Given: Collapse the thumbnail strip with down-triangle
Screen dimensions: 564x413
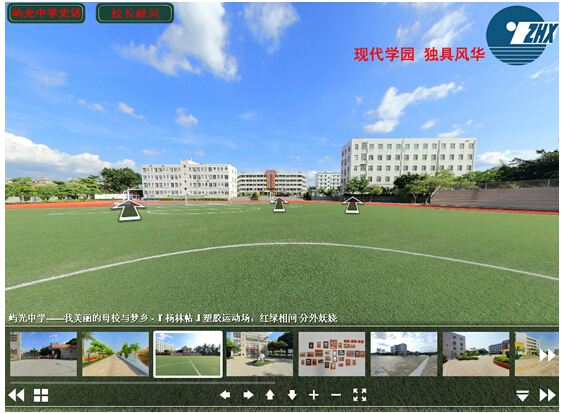Looking at the screenshot, I should (x=522, y=395).
